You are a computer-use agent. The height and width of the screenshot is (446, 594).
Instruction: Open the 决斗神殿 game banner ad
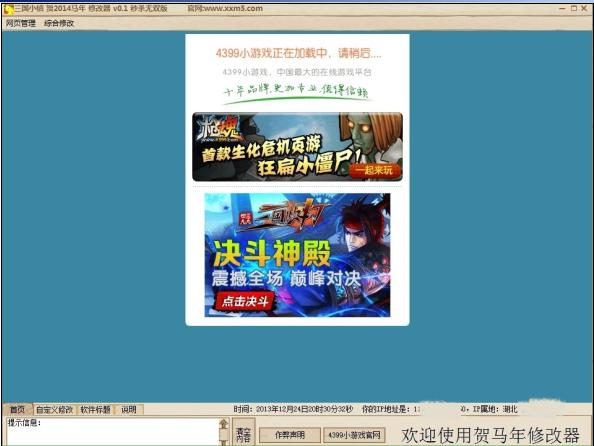(x=297, y=255)
